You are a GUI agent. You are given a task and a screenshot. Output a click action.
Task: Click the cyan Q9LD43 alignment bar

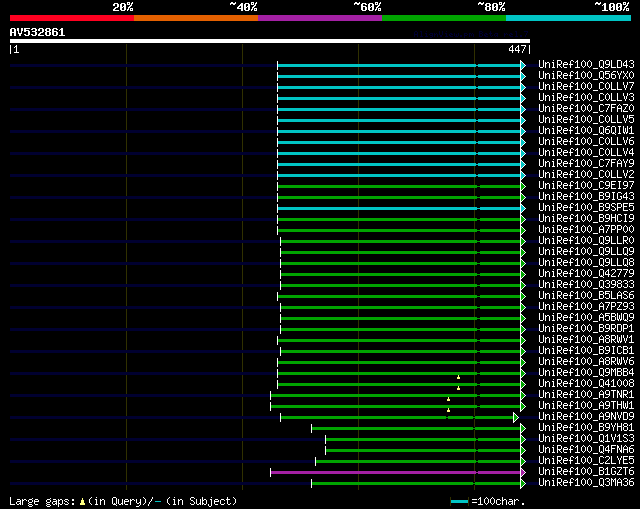click(399, 65)
